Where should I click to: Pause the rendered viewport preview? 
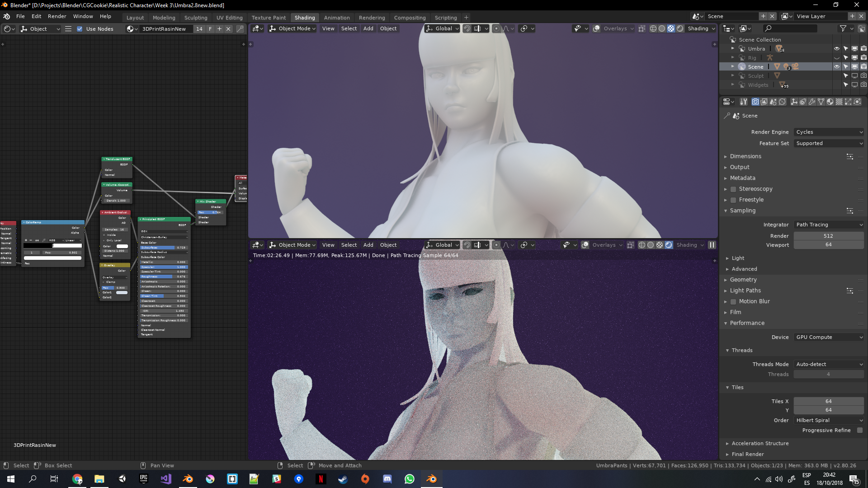coord(712,245)
